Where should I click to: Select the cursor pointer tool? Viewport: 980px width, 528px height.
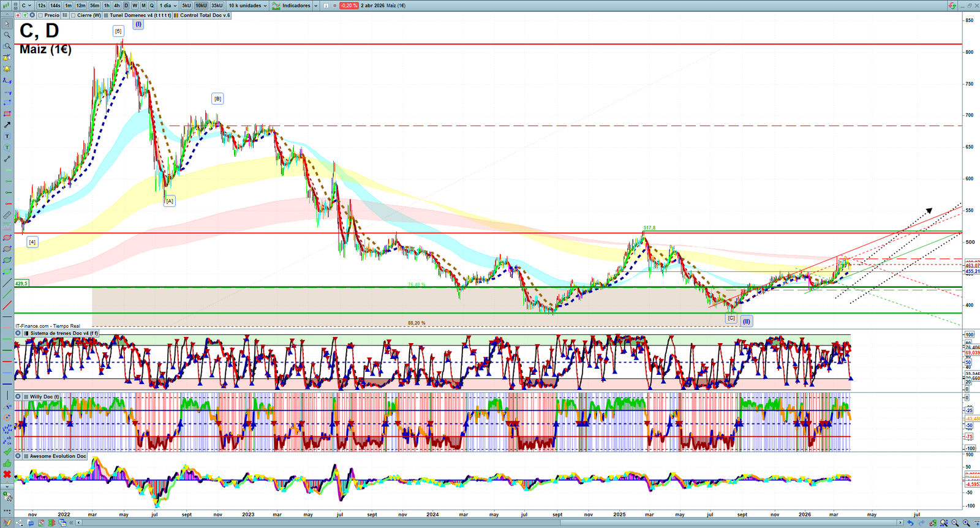[7, 24]
